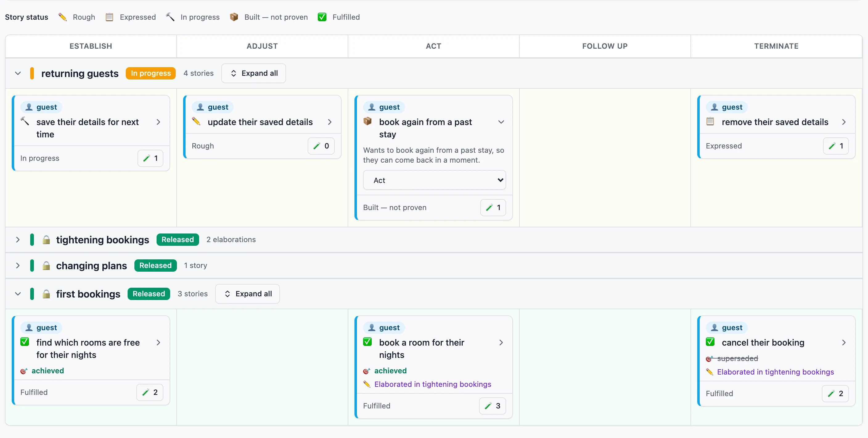Open test count 0 on update their saved details

tap(321, 146)
